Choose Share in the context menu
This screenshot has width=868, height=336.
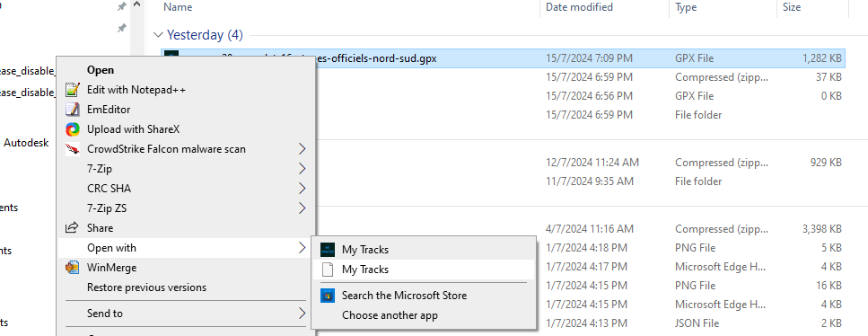[x=186, y=228]
